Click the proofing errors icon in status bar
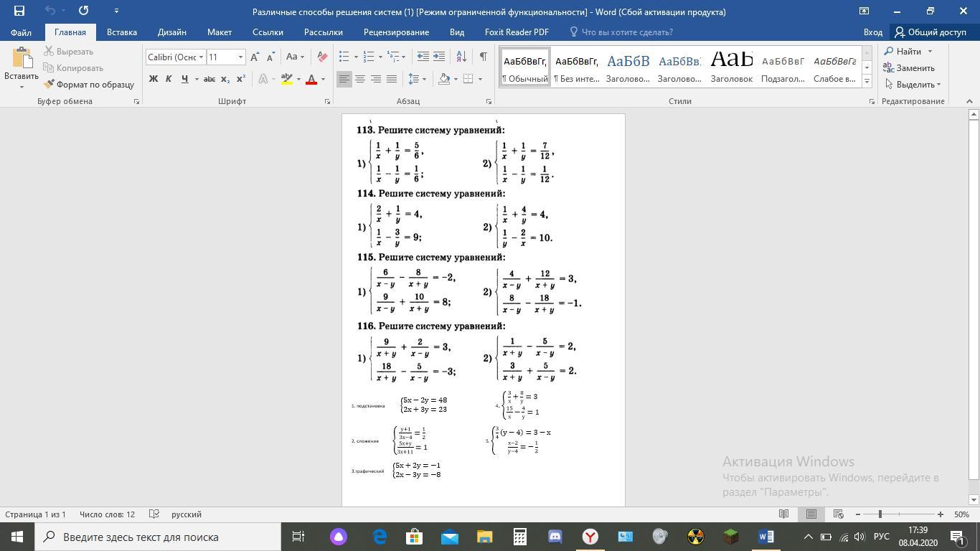Screen dimensions: 980x551 coord(154,514)
